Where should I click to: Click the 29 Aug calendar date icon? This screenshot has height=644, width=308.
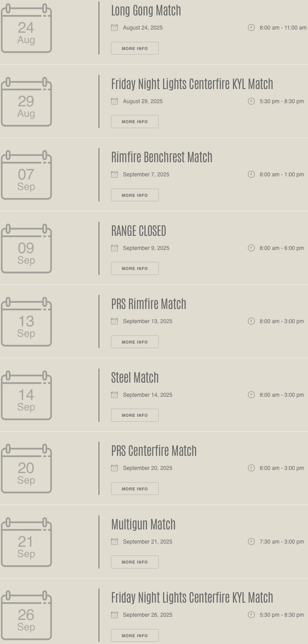pos(26,102)
